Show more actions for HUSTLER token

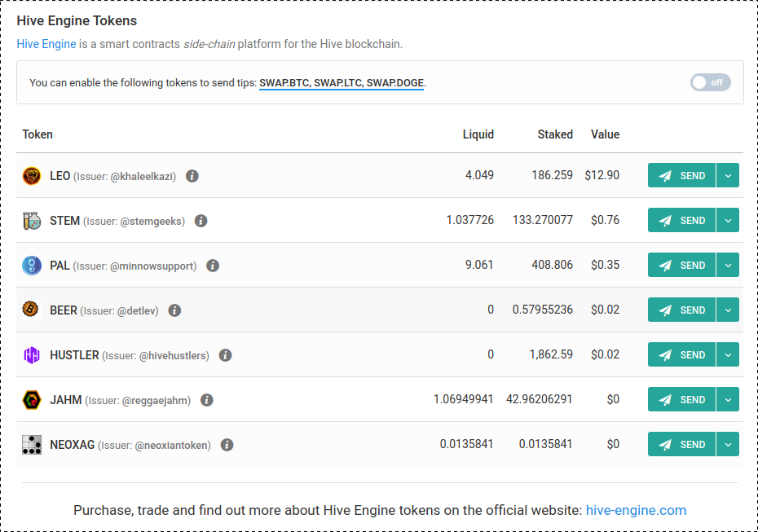pos(728,354)
